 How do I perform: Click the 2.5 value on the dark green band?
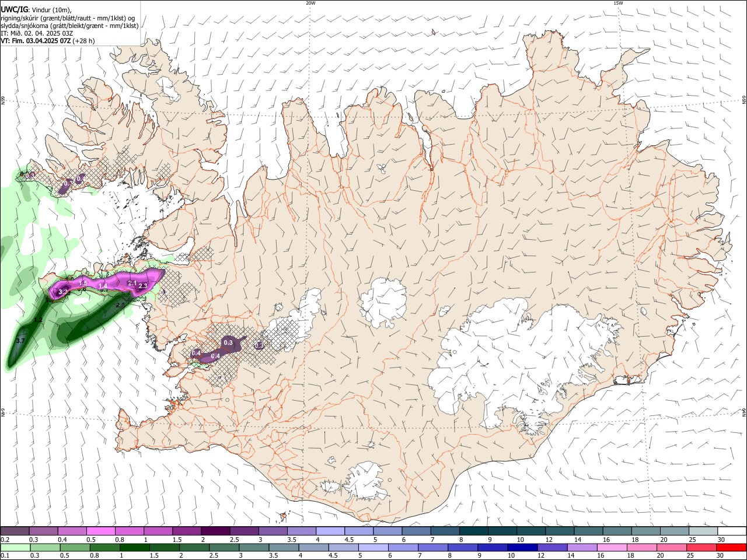pyautogui.click(x=121, y=304)
